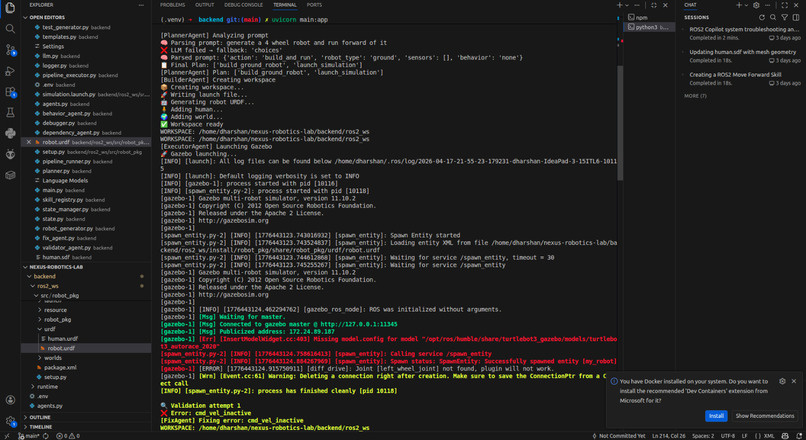The image size is (806, 440).
Task: Click Show Recommendations button
Action: (x=764, y=416)
